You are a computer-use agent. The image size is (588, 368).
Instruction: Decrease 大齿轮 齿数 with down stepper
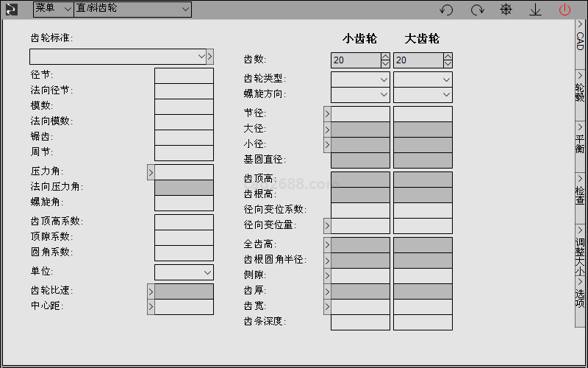[448, 64]
